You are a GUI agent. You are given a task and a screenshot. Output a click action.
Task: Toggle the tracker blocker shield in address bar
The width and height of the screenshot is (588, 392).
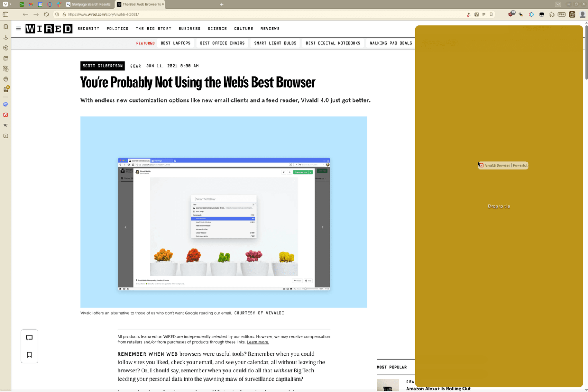coord(57,15)
